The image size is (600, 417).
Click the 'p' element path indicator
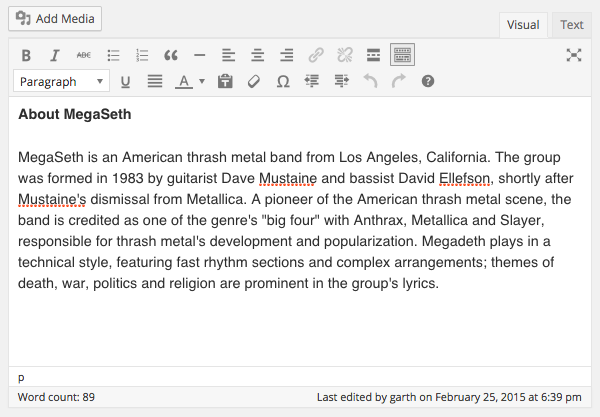(x=21, y=378)
